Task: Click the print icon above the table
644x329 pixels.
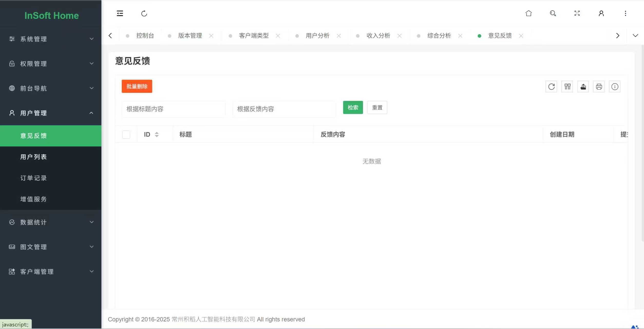Action: click(599, 87)
